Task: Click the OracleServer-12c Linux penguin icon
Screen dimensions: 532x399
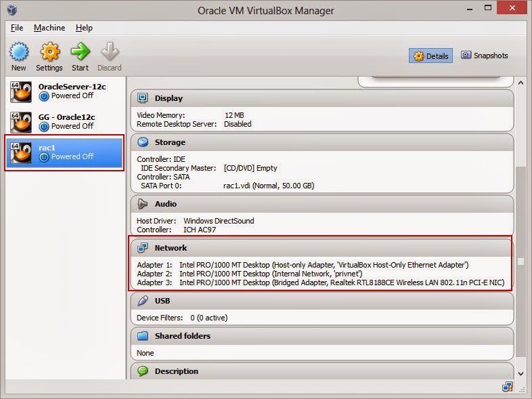Action: click(x=21, y=91)
